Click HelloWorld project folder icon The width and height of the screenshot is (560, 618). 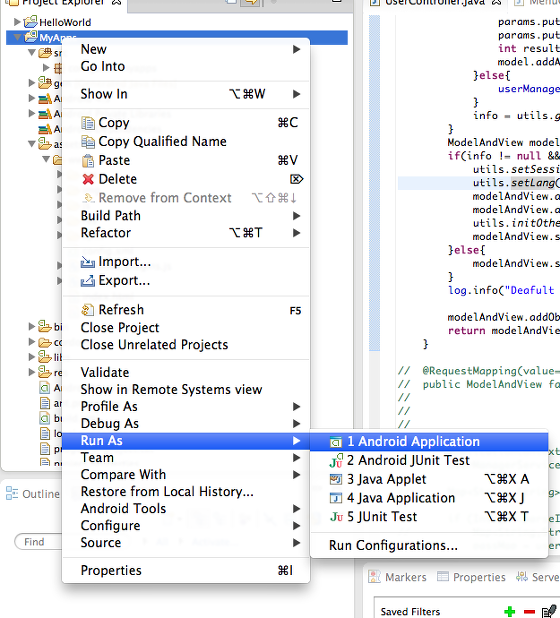pos(30,22)
